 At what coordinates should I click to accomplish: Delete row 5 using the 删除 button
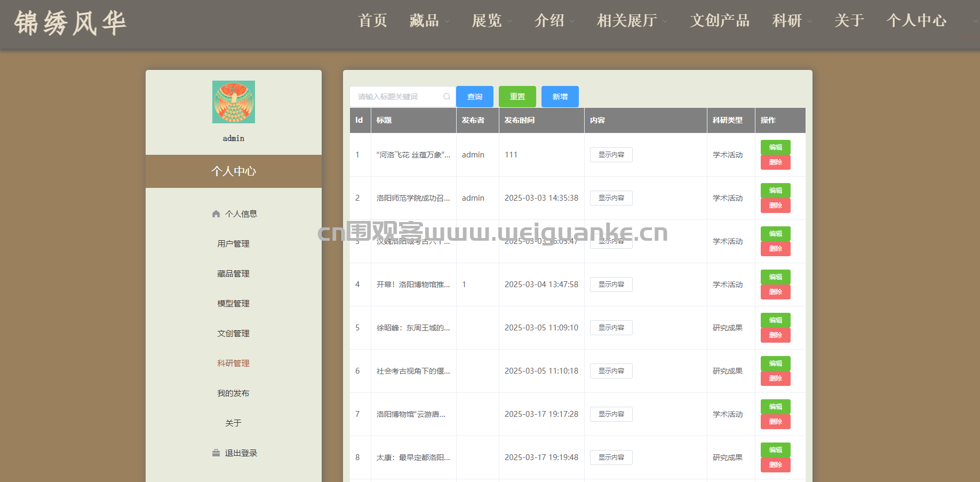click(x=775, y=335)
